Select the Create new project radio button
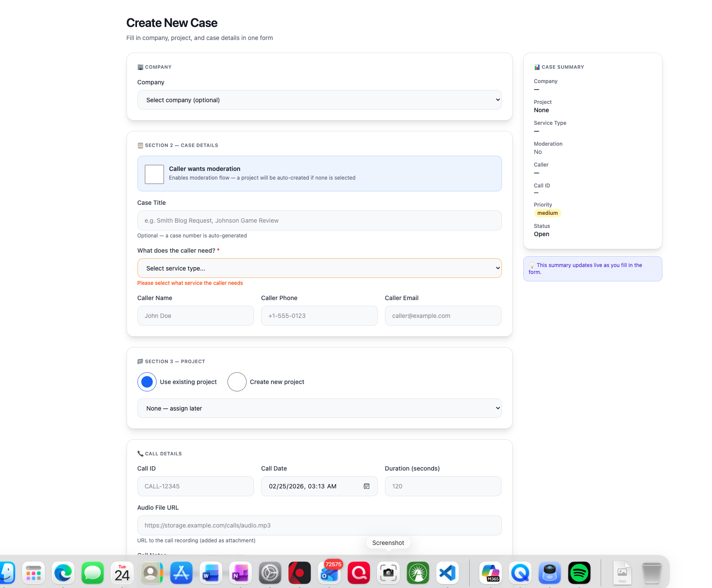The height and width of the screenshot is (588, 712). (x=237, y=381)
